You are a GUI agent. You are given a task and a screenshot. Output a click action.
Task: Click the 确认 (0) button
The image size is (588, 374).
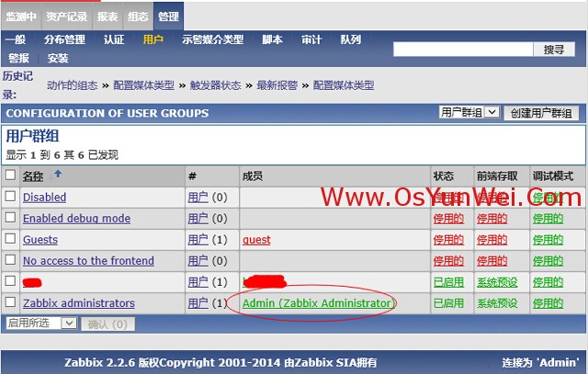[x=107, y=324]
